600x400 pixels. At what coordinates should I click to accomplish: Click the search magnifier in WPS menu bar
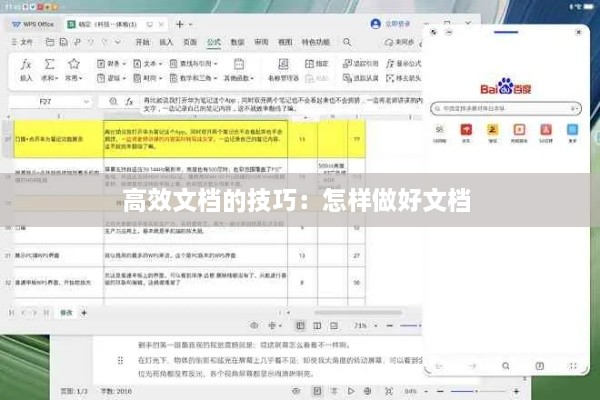coord(347,42)
